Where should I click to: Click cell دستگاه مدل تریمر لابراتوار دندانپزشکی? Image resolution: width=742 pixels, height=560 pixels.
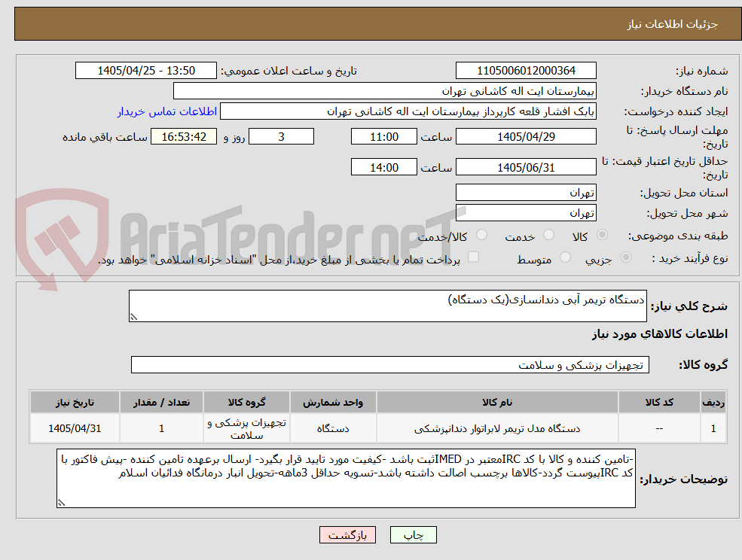[x=497, y=428]
